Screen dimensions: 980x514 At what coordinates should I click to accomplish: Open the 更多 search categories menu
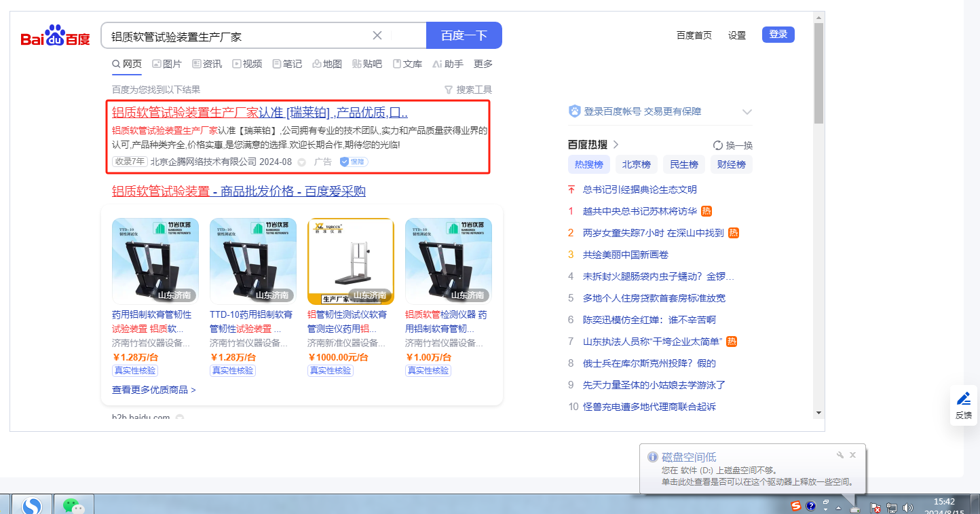483,64
